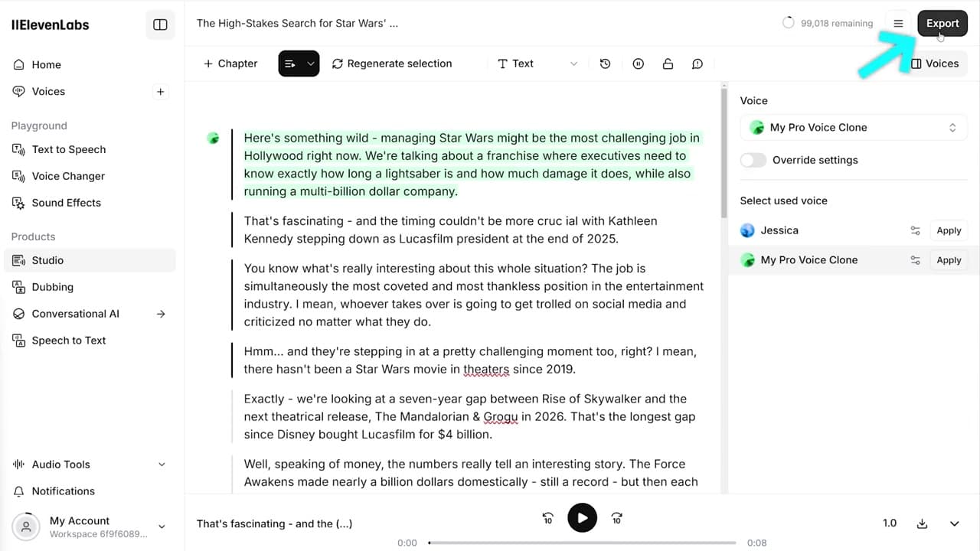980x551 pixels.
Task: Apply the Jessica voice
Action: pyautogui.click(x=949, y=230)
